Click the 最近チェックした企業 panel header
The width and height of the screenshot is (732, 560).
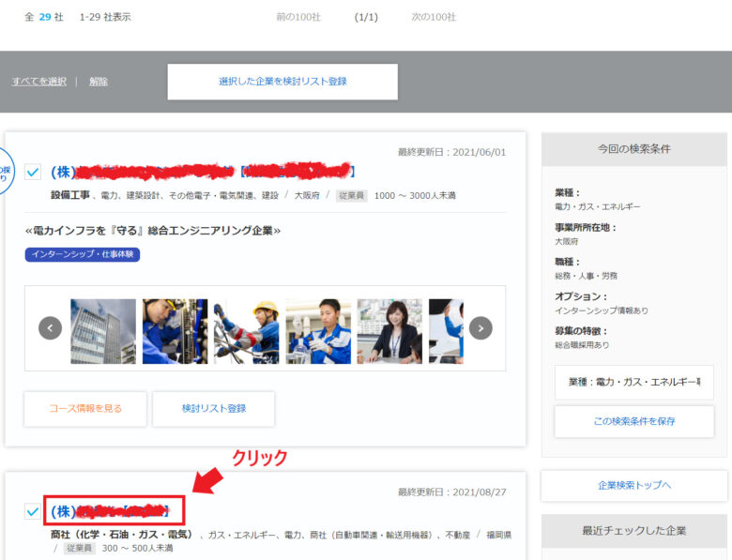tap(634, 531)
